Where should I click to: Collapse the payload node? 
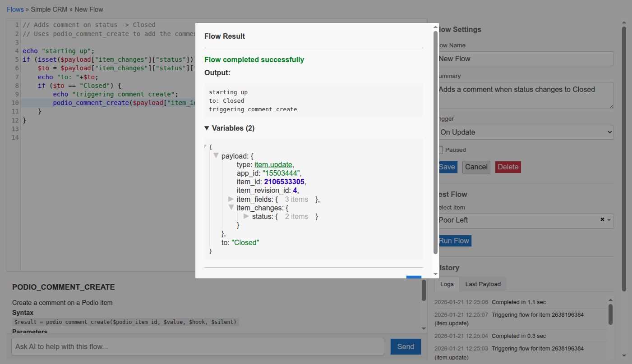(x=216, y=156)
